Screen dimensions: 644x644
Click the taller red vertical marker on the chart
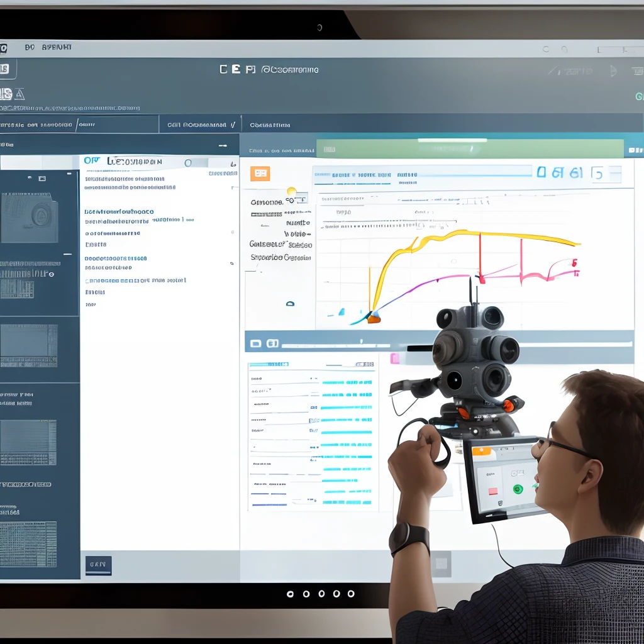(480, 258)
